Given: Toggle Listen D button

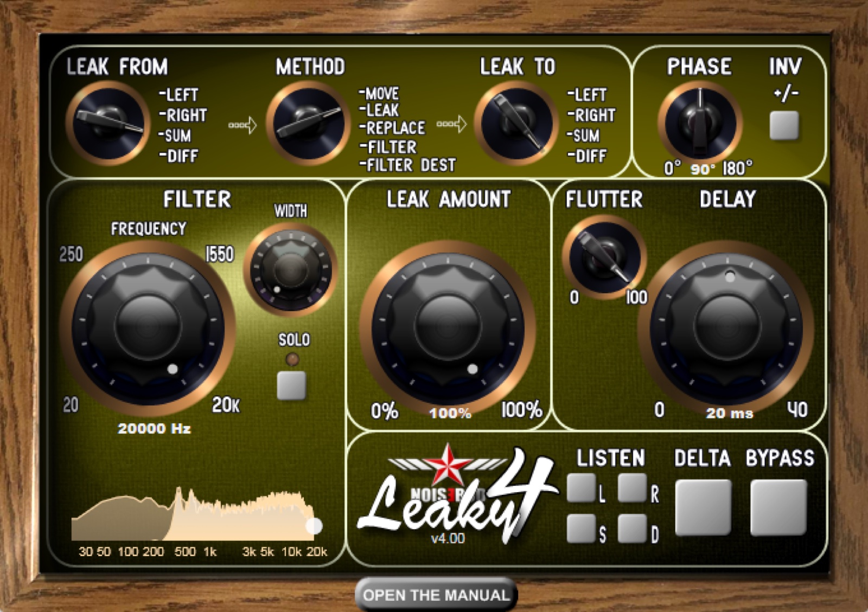Looking at the screenshot, I should 633,528.
